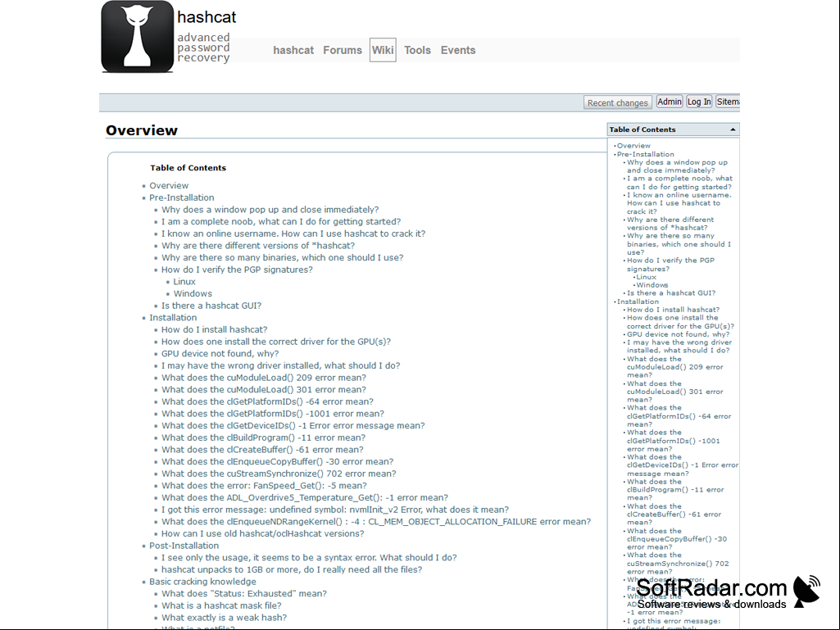This screenshot has width=840, height=630.
Task: Open sidebar 'How do I install hashcat?' link
Action: click(x=674, y=310)
